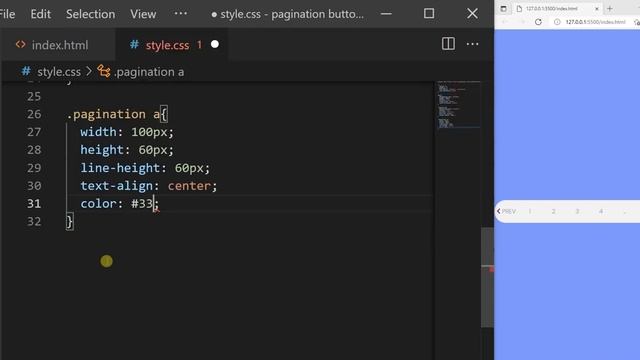The height and width of the screenshot is (360, 640).
Task: Maximize the VS Code window
Action: (429, 13)
